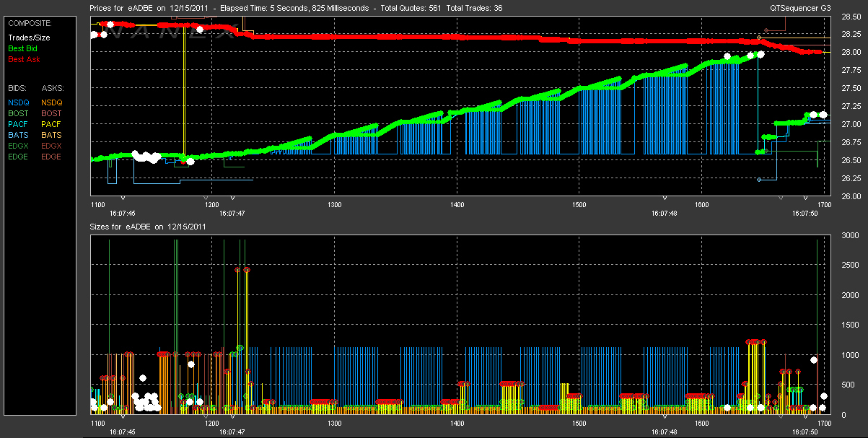Pick blue NSDQ under BIDS
868x438 pixels.
(x=19, y=102)
